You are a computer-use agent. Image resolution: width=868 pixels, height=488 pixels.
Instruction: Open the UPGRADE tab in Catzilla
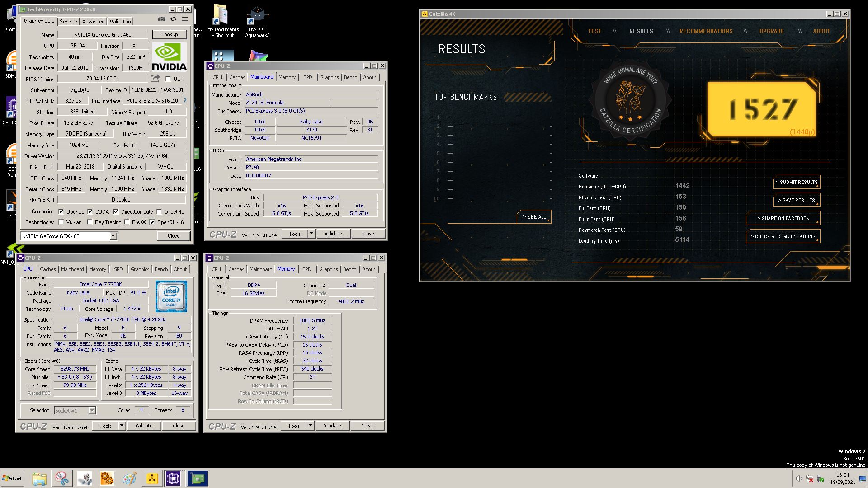coord(771,31)
